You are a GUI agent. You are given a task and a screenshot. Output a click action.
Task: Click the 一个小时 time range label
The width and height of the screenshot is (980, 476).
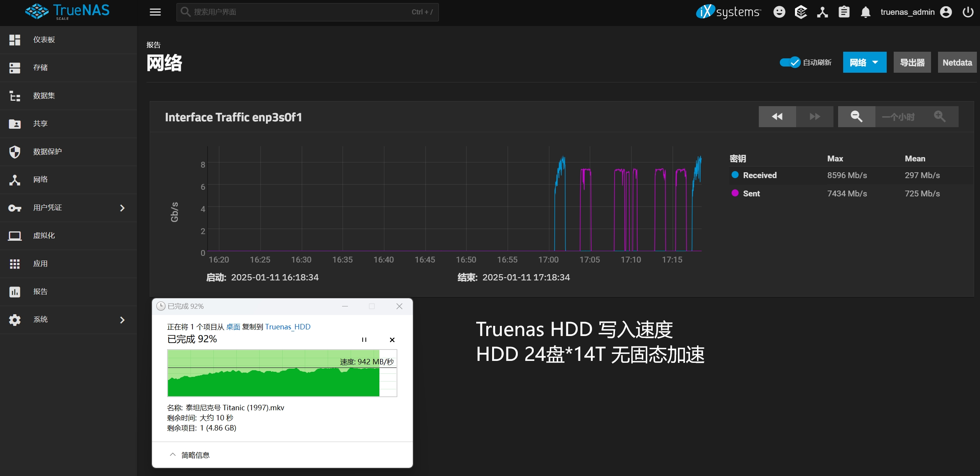tap(898, 117)
